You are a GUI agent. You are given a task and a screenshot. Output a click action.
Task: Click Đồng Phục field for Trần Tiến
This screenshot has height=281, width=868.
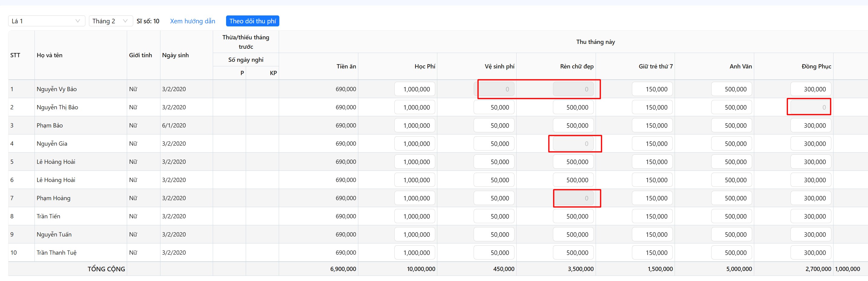(x=810, y=216)
